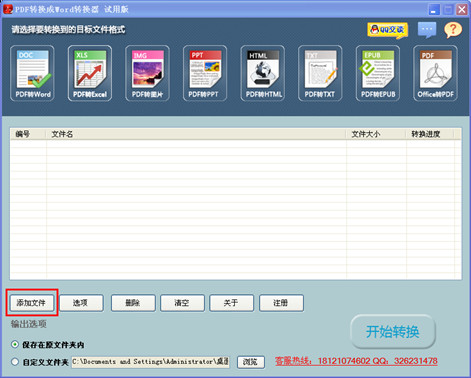Viewport: 471px width, 378px height.
Task: Click the 添加文件 button
Action: pos(31,303)
